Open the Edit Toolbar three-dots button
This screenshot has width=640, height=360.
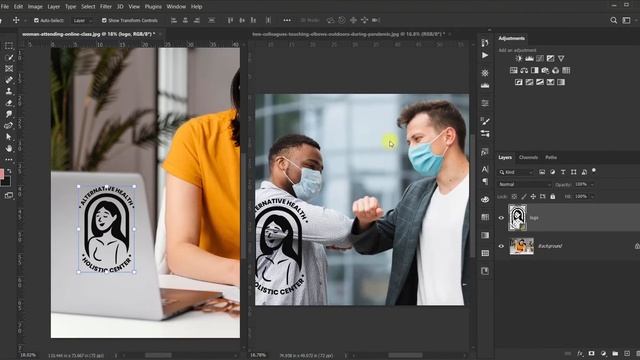(x=9, y=160)
